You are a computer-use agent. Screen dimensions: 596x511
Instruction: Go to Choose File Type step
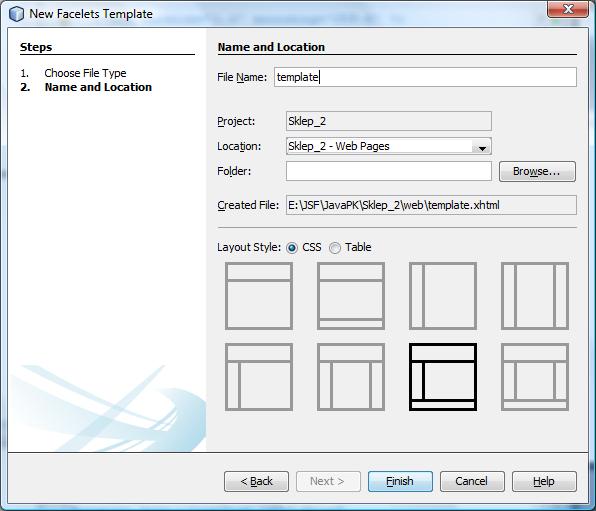tap(85, 73)
